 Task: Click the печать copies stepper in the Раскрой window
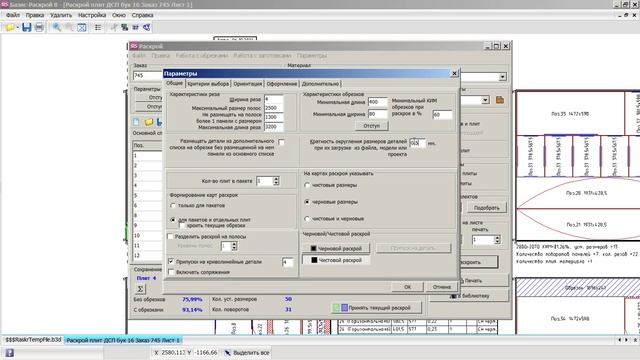(497, 240)
